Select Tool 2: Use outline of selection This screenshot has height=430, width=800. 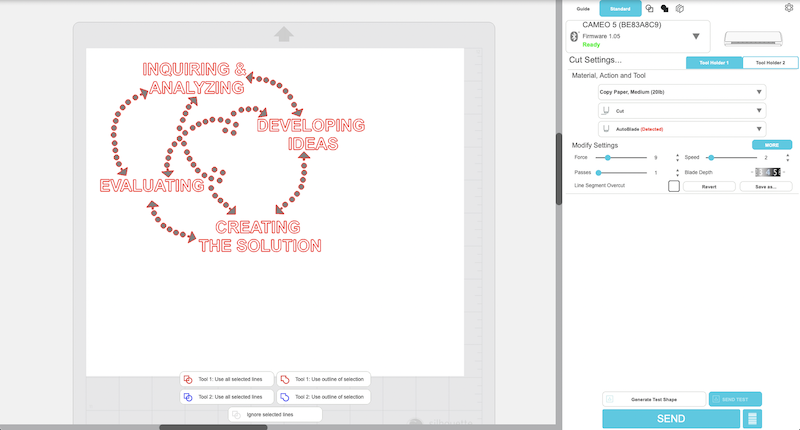pyautogui.click(x=323, y=397)
